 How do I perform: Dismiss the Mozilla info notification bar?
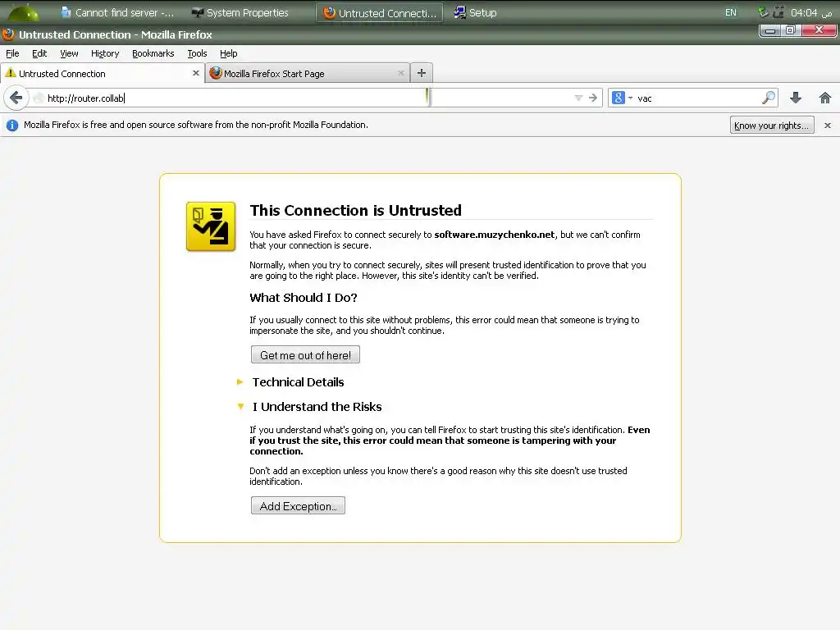pos(827,126)
